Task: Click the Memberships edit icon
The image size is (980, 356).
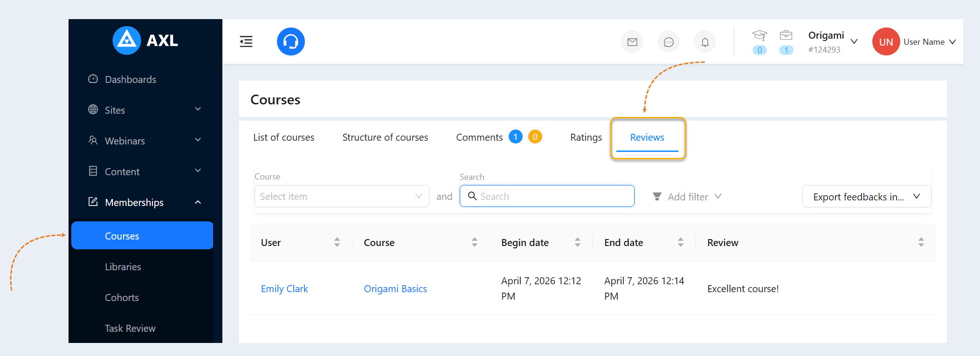Action: [93, 202]
